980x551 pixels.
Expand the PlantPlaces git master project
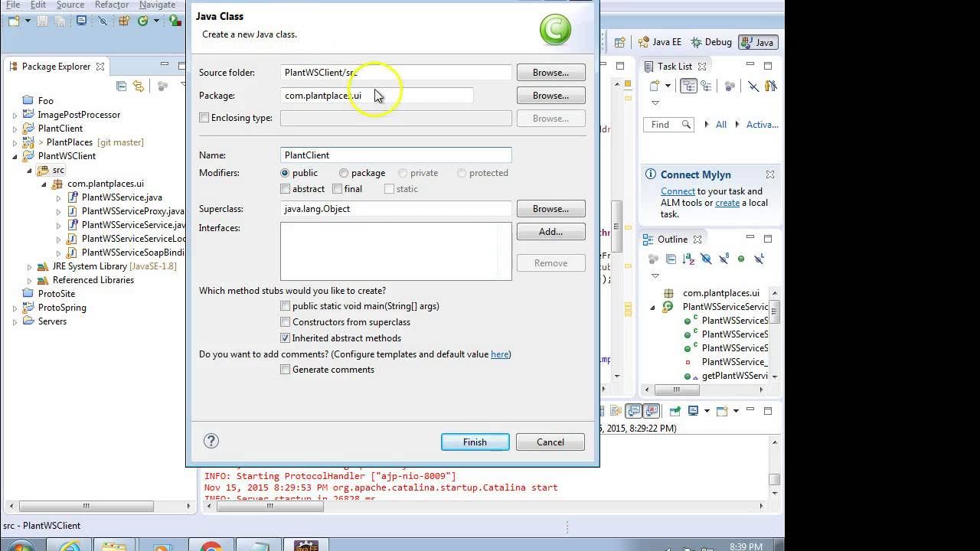point(15,142)
